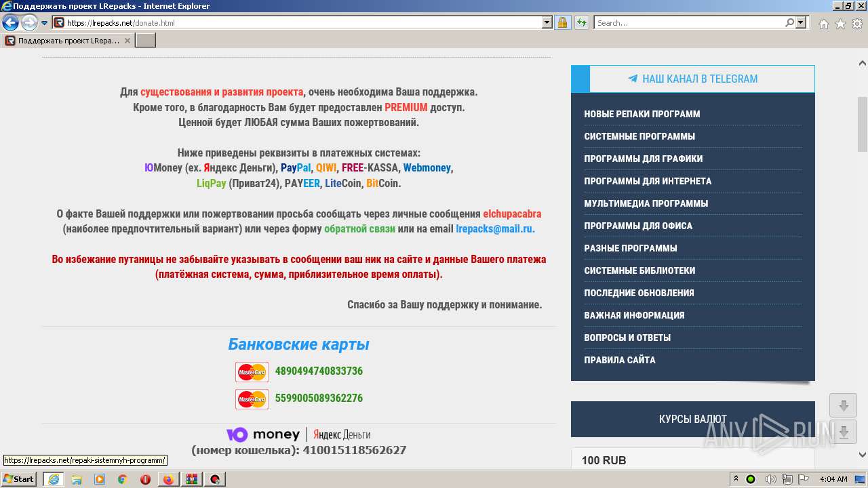Click the IE forward arrow button
Screen dimensions: 868x488
click(x=29, y=23)
